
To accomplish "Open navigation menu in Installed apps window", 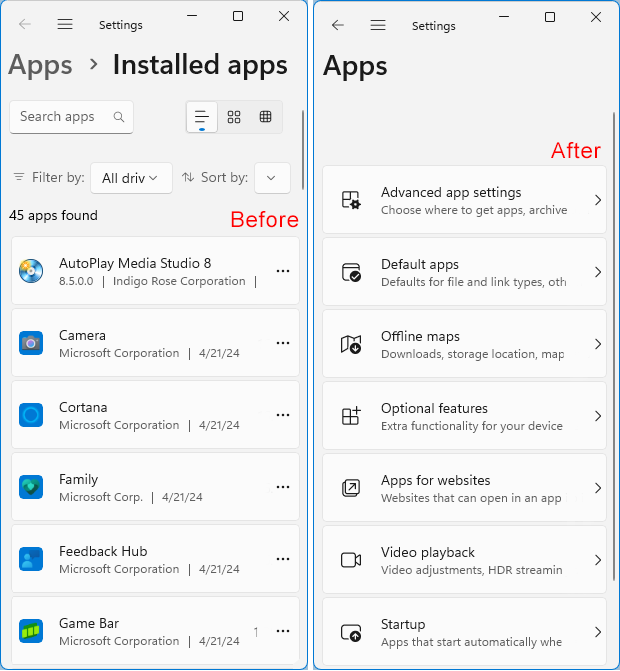I will (x=65, y=24).
